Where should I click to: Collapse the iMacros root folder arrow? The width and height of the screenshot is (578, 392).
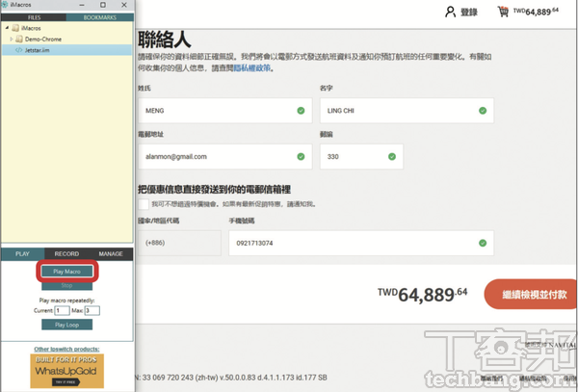click(x=7, y=28)
